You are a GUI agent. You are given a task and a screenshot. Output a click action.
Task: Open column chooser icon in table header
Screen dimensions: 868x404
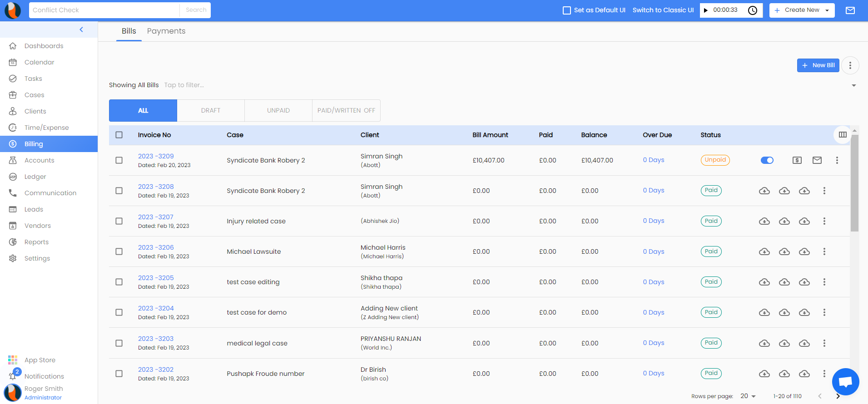843,135
